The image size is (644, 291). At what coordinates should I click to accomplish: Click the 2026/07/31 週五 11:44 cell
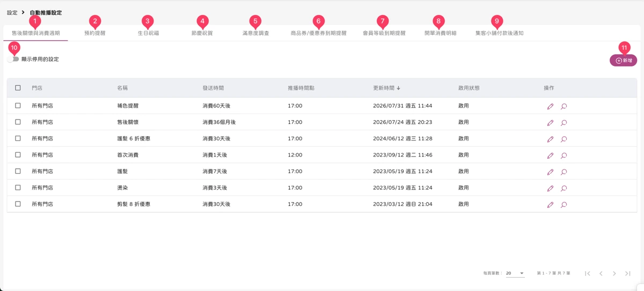click(402, 106)
